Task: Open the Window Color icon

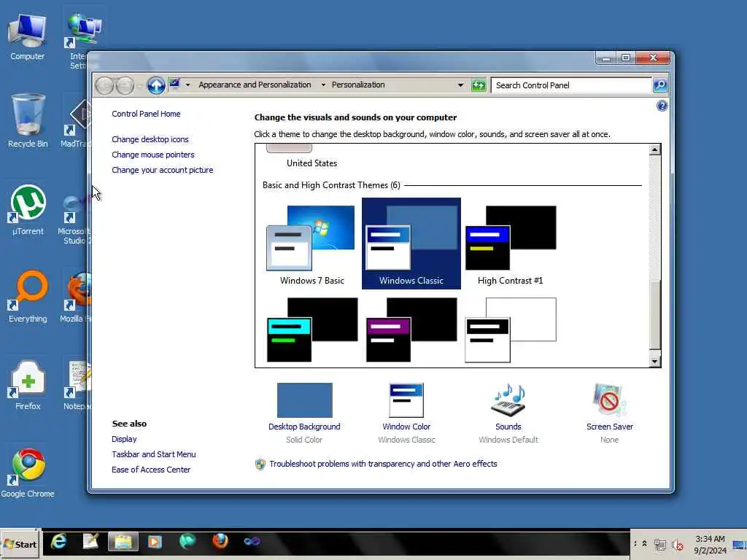Action: [406, 400]
